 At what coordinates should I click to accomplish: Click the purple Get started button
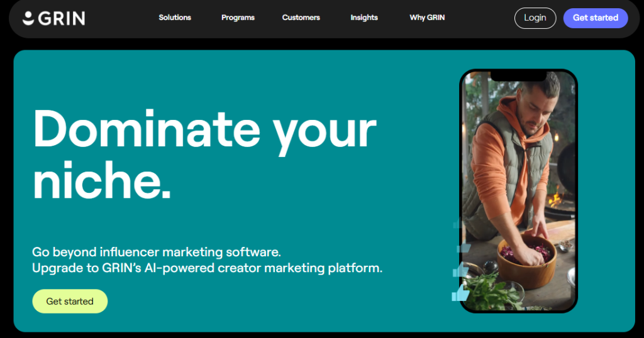point(596,18)
